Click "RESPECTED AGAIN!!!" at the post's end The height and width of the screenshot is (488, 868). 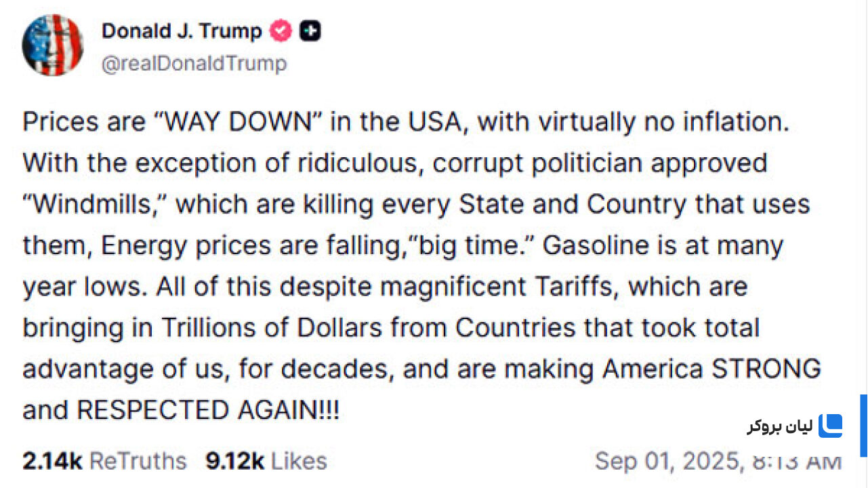[208, 409]
